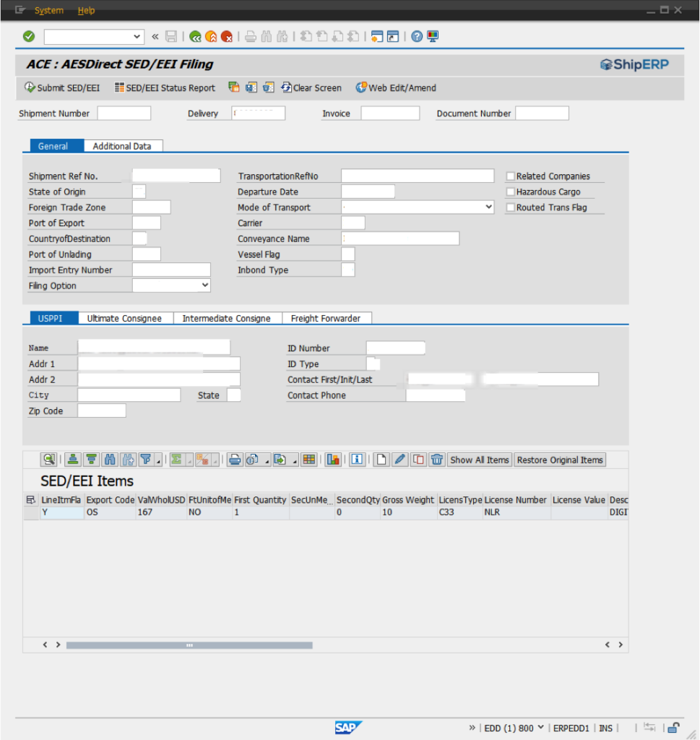700x740 pixels.
Task: Open the Freight Forwarder tab
Action: point(326,318)
